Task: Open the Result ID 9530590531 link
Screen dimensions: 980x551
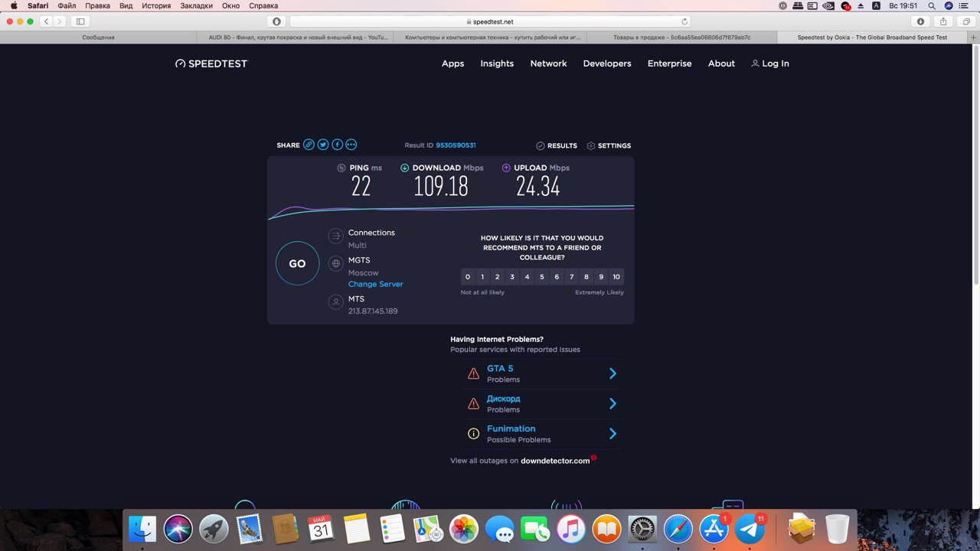Action: [x=456, y=145]
